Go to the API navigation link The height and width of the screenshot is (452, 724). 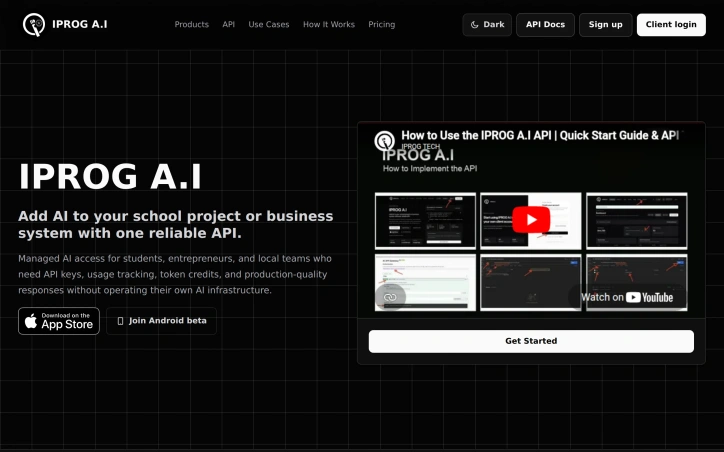click(x=229, y=24)
